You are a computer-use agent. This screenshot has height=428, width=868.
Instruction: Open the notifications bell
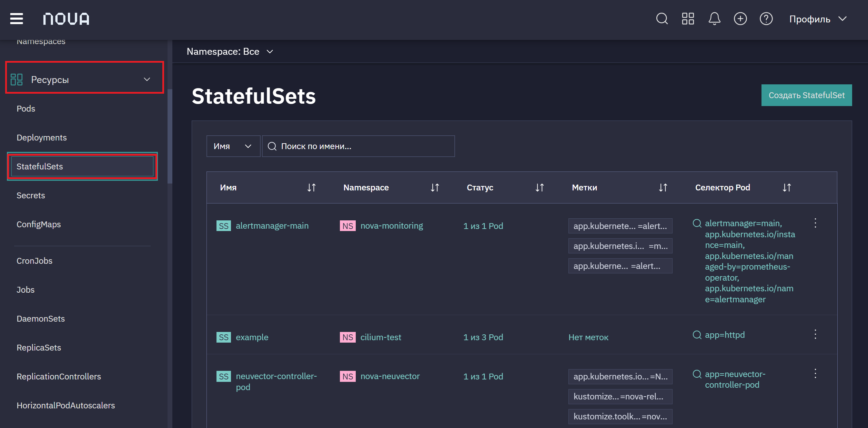(714, 19)
